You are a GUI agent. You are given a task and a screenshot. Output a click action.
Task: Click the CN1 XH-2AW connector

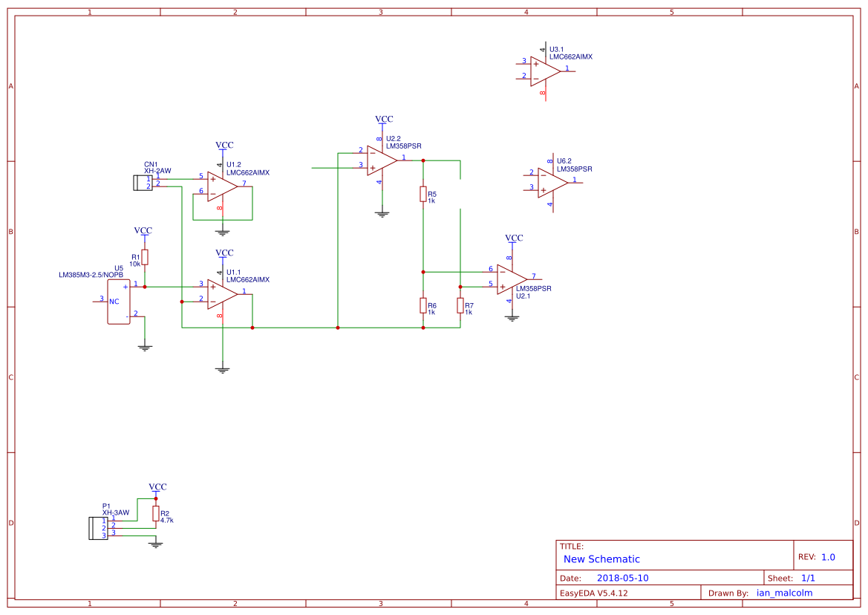pyautogui.click(x=143, y=182)
